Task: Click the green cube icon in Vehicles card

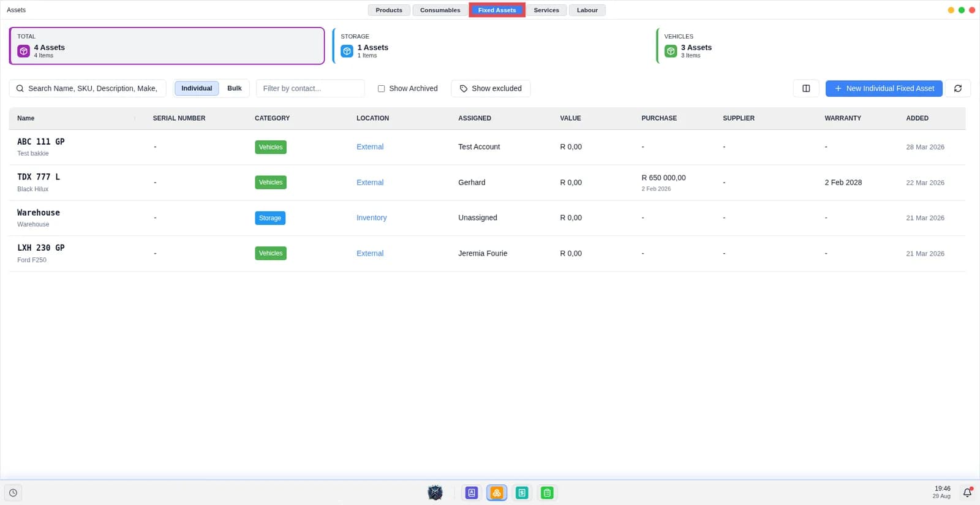Action: click(671, 51)
